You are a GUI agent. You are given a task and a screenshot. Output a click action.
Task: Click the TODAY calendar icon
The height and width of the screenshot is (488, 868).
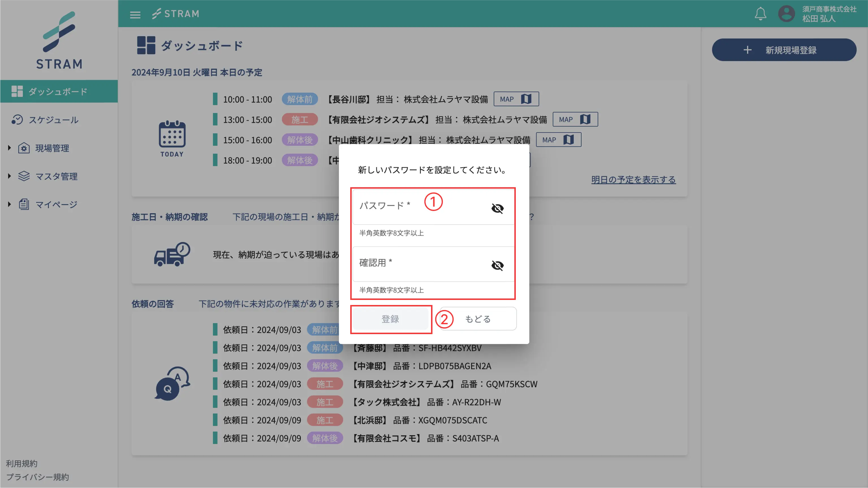click(172, 138)
